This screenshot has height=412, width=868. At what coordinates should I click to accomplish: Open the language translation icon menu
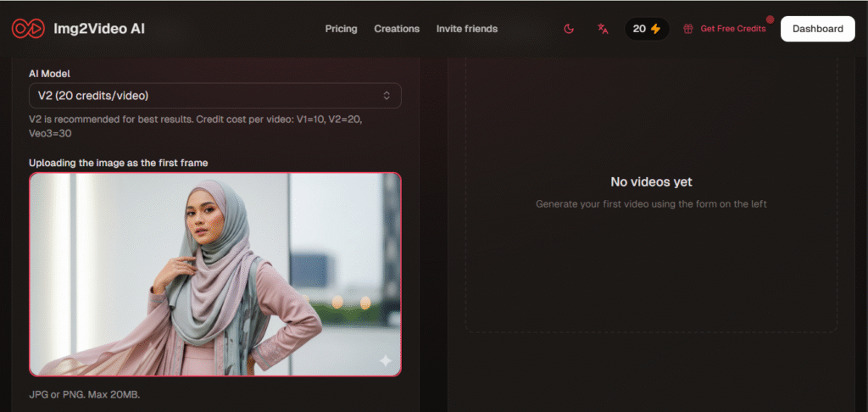[x=603, y=29]
